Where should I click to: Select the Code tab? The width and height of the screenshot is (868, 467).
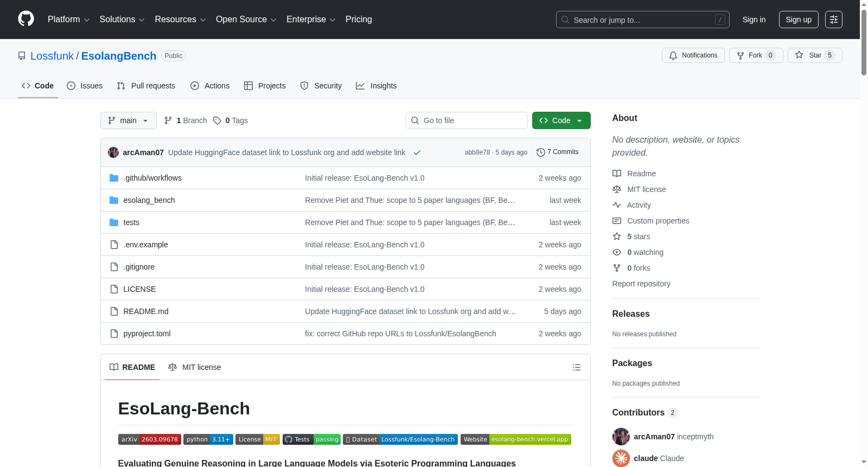coord(38,86)
